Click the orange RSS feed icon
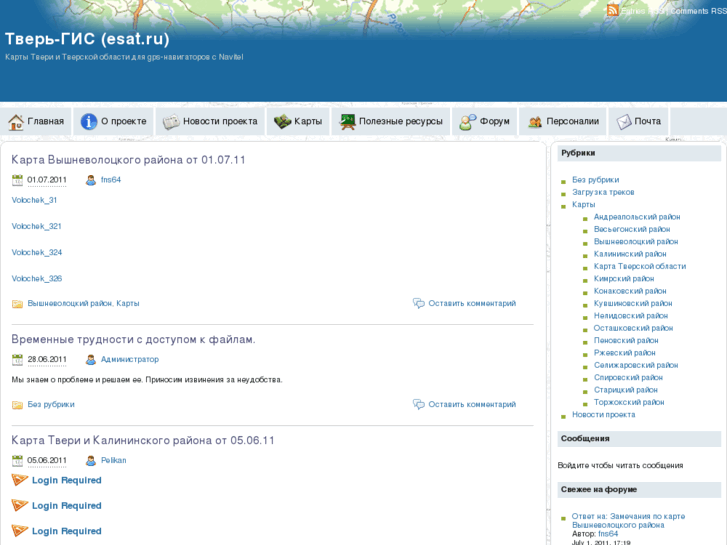727x545 pixels. 613,10
